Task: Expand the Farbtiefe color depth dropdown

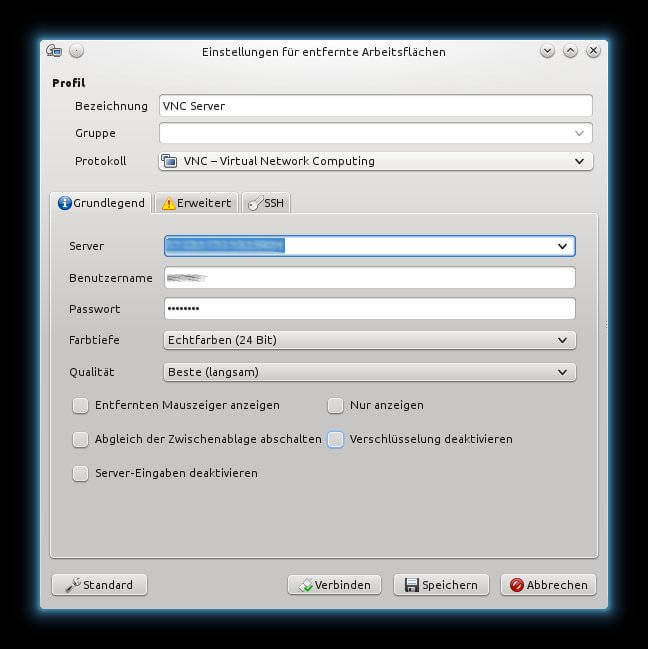Action: tap(562, 340)
